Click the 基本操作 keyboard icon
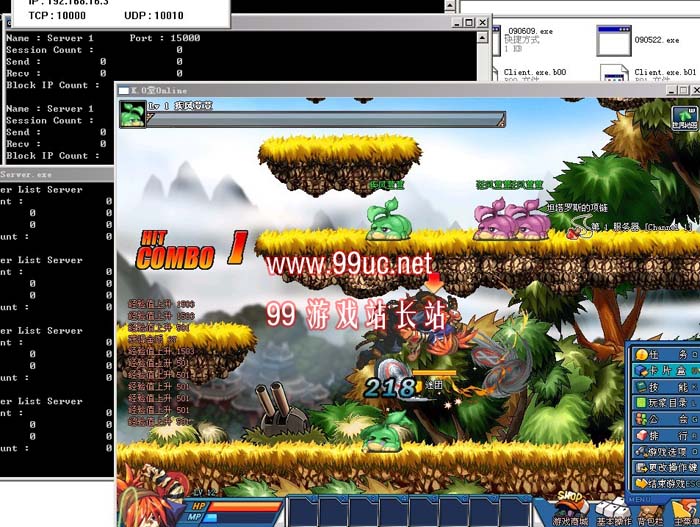The width and height of the screenshot is (700, 527). pos(612,507)
